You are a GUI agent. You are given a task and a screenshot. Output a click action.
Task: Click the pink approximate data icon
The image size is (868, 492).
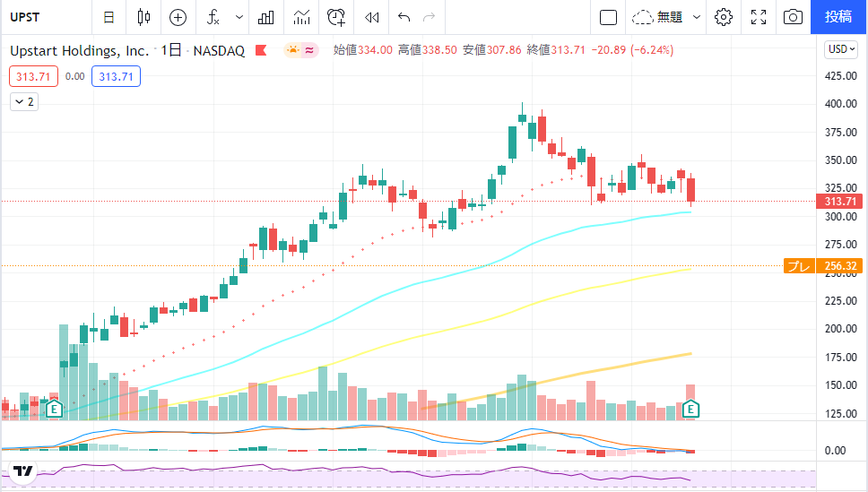(x=309, y=50)
